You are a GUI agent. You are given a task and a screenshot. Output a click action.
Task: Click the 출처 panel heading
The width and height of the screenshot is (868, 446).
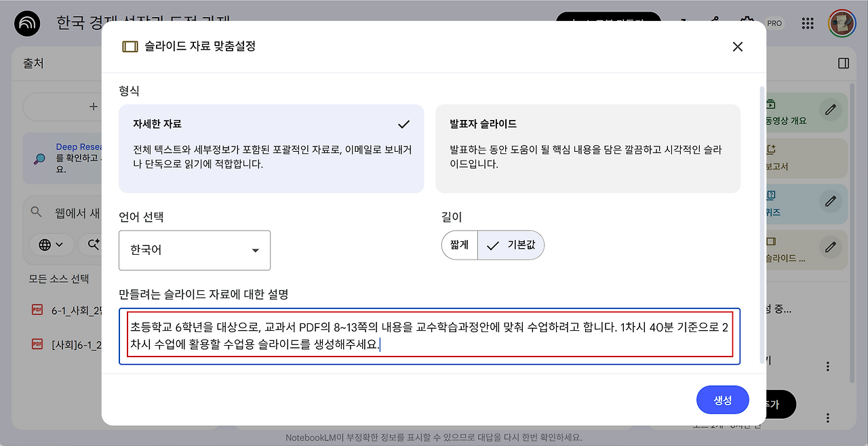pyautogui.click(x=33, y=63)
